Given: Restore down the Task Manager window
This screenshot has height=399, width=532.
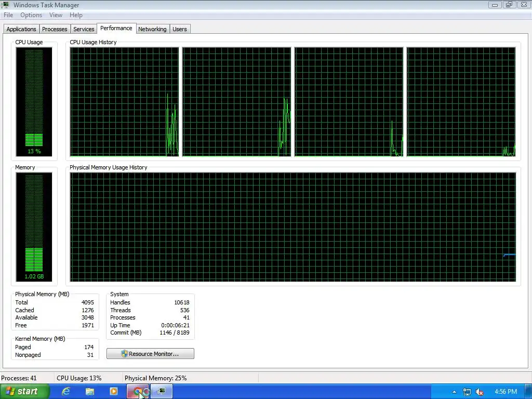Looking at the screenshot, I should 509,5.
